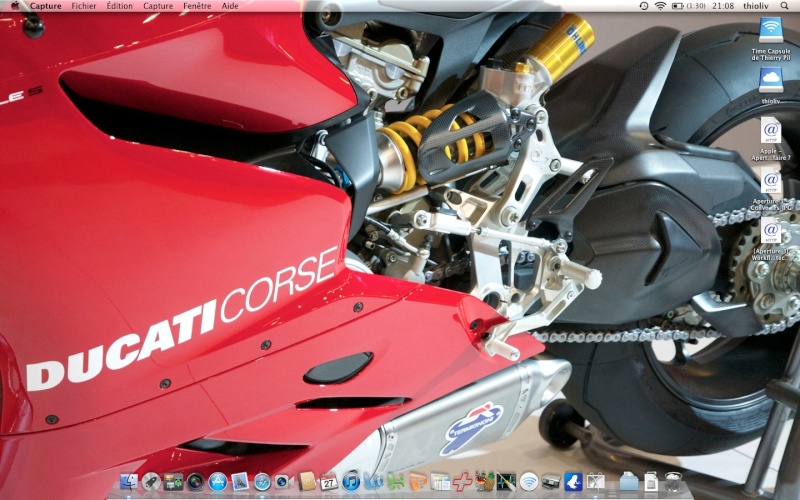800x500 pixels.
Task: Open the Apple menu
Action: [15, 6]
